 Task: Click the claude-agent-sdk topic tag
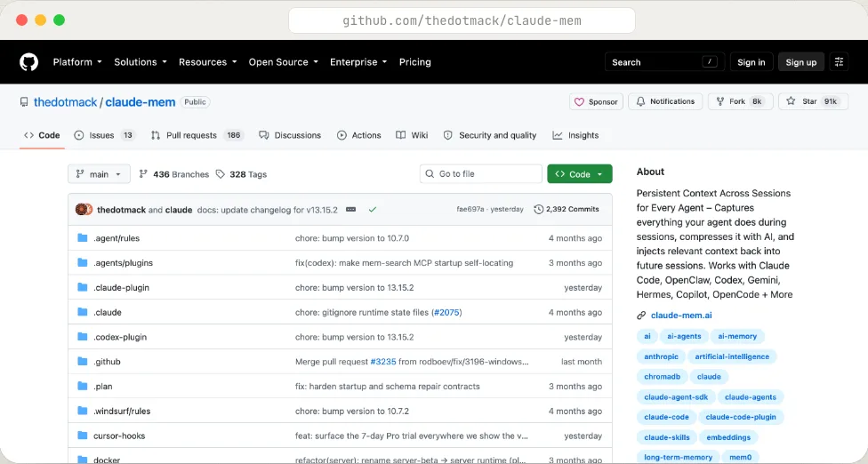coord(676,397)
